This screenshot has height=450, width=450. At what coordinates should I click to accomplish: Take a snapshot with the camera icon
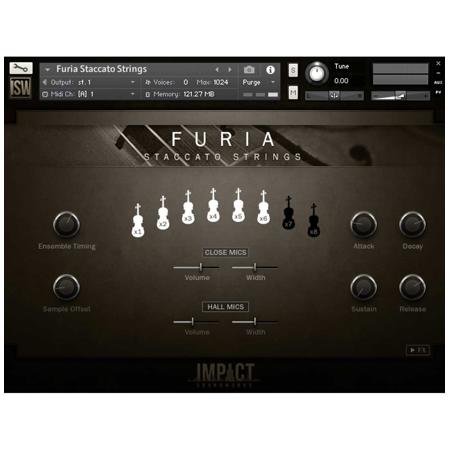point(249,70)
